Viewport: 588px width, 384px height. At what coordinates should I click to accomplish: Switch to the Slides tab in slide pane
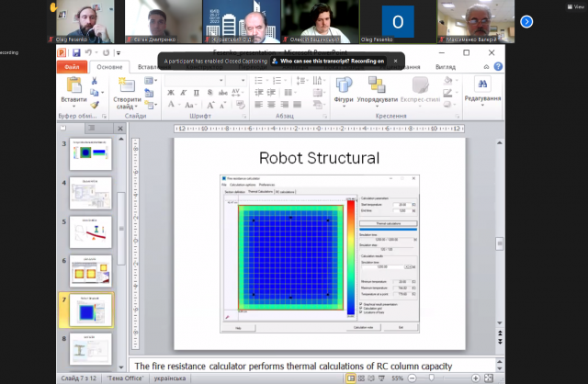pos(63,128)
